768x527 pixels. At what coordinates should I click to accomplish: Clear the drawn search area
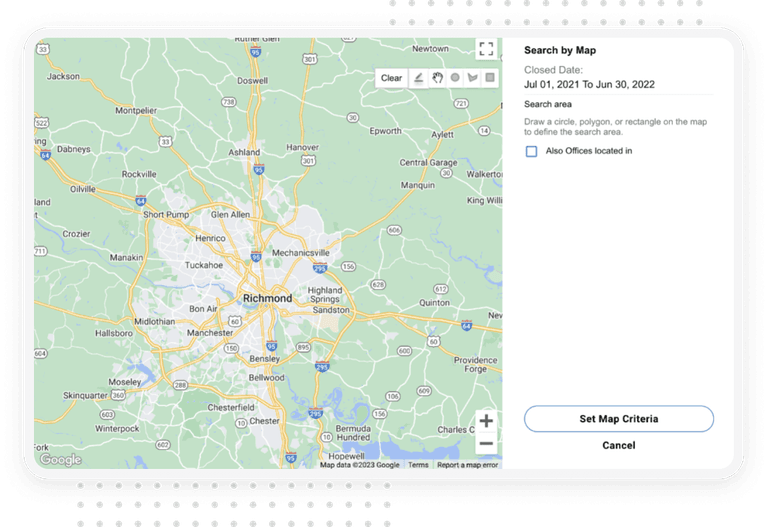(391, 78)
